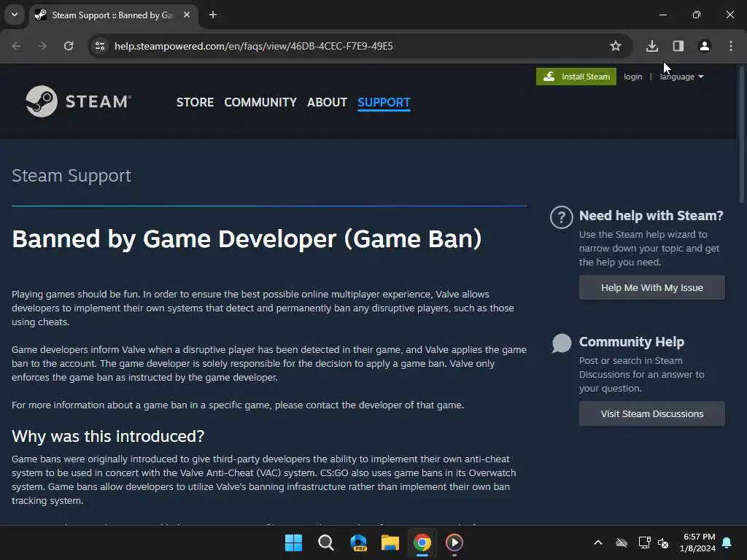Click the muted volume tray icon

pyautogui.click(x=663, y=542)
